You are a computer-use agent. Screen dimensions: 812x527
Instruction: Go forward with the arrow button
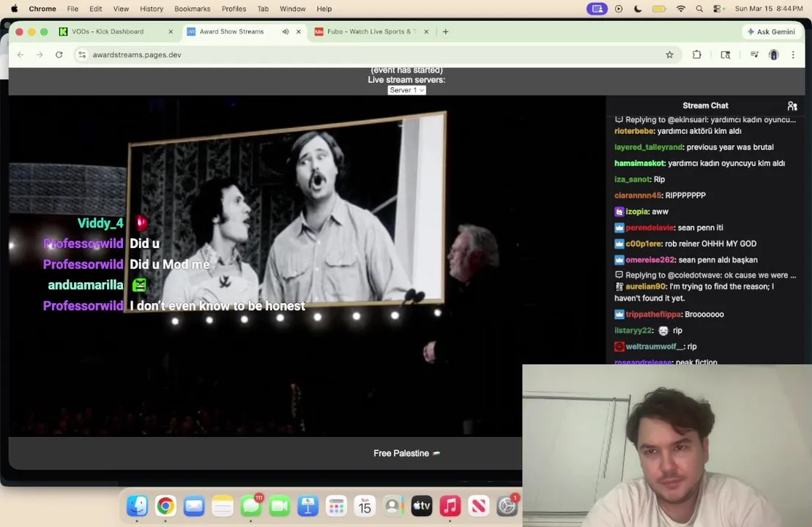point(40,54)
